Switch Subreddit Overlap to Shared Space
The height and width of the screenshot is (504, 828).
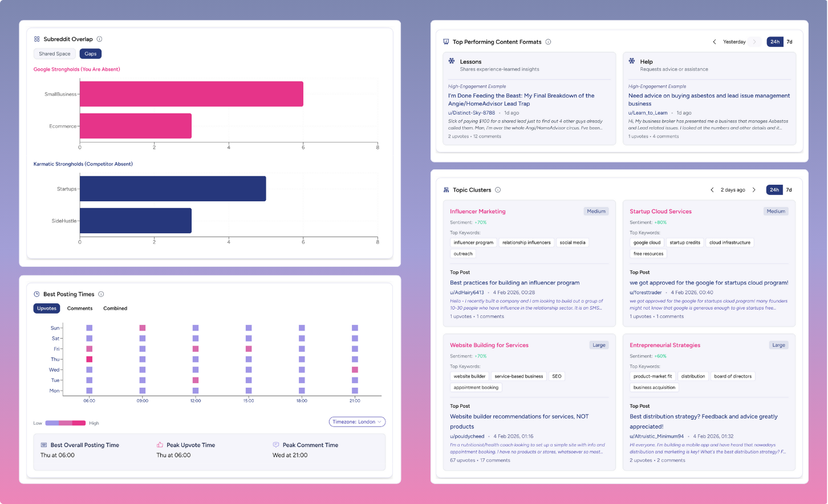pos(55,54)
